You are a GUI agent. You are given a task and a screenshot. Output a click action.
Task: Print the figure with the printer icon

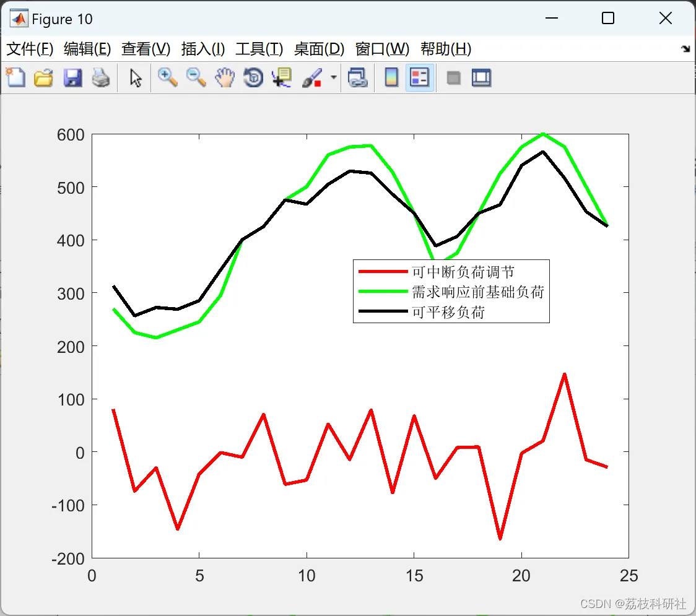tap(101, 77)
